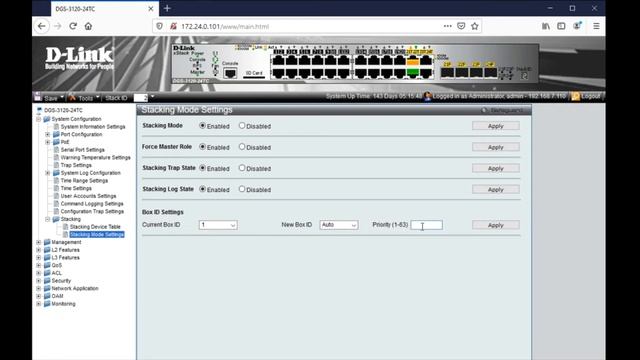Open the New Box ID dropdown
640x360 pixels.
pyautogui.click(x=339, y=225)
